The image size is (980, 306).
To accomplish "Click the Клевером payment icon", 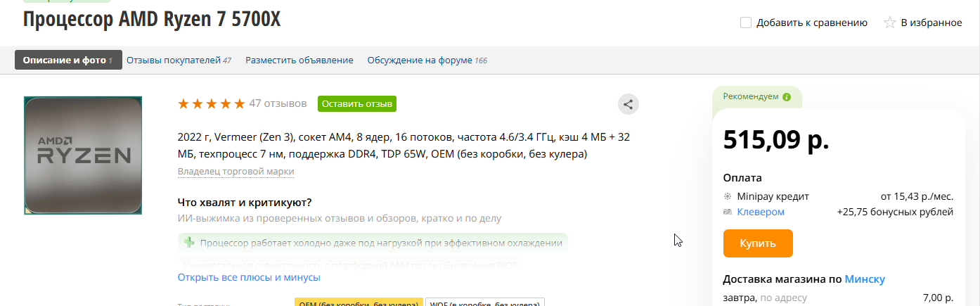I will coord(728,212).
